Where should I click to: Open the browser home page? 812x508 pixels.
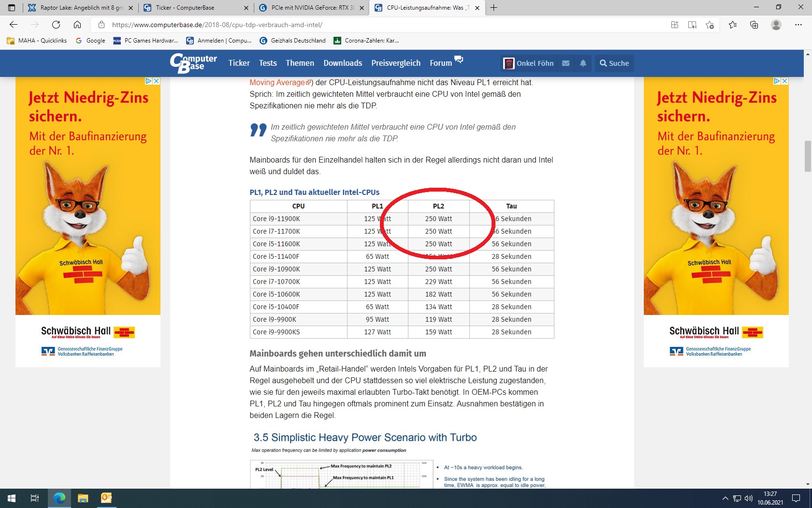(77, 25)
